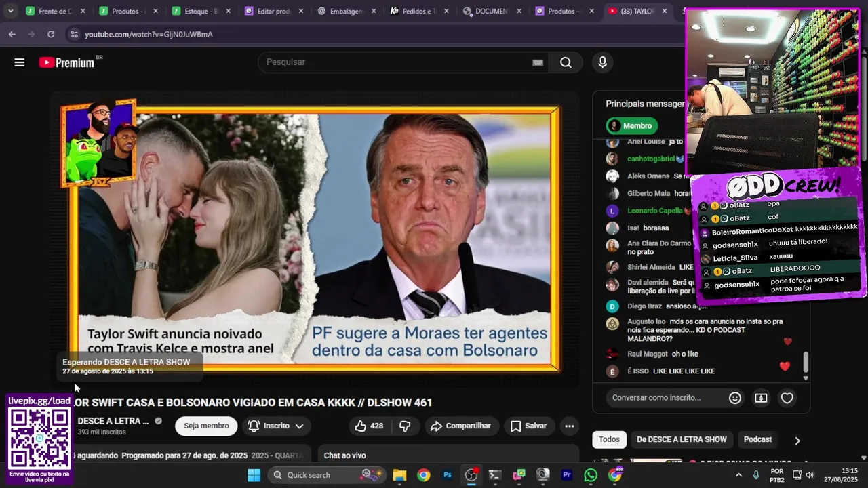The height and width of the screenshot is (488, 868).
Task: Save video with Salvar button
Action: click(x=528, y=426)
